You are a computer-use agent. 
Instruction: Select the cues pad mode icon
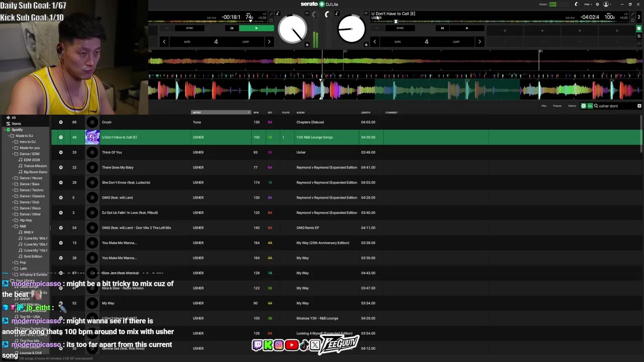pos(639,29)
